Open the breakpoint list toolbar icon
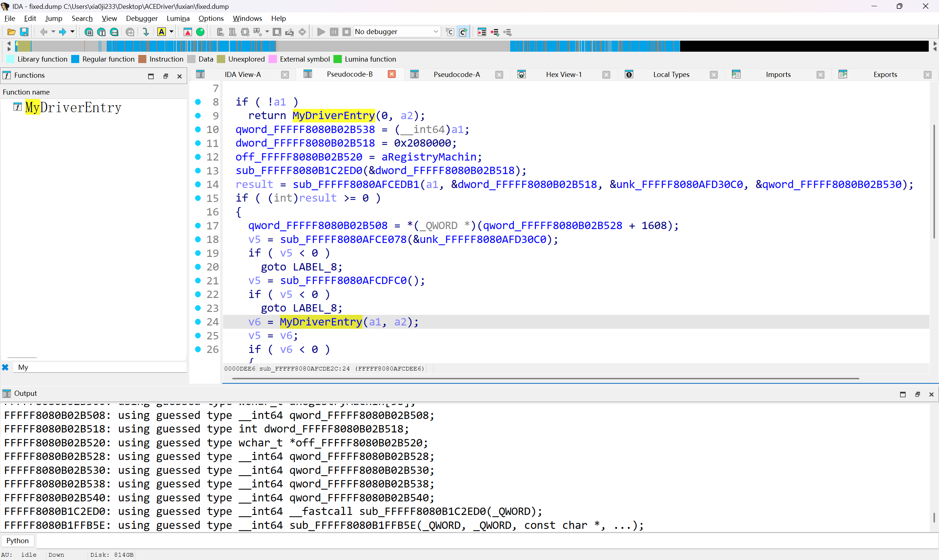The height and width of the screenshot is (560, 939). click(482, 32)
